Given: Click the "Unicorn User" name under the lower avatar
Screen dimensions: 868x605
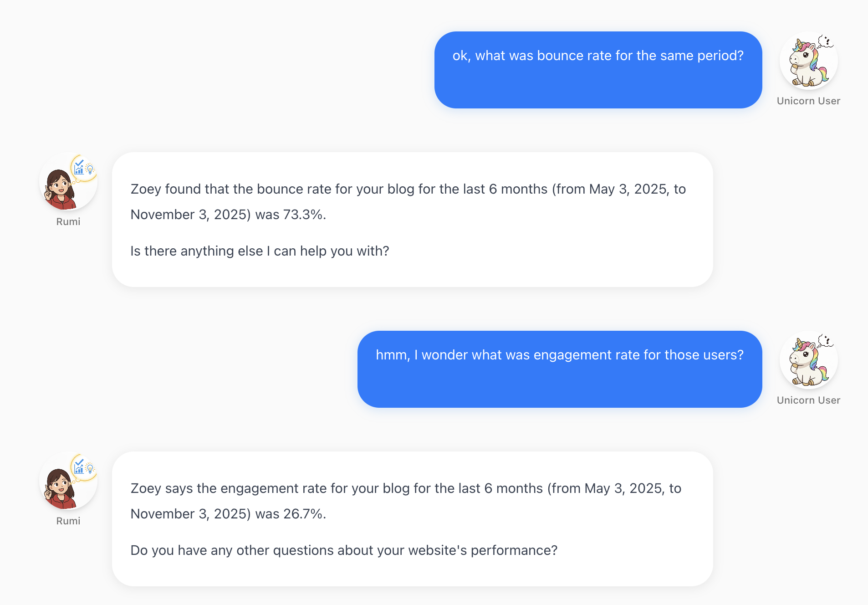Looking at the screenshot, I should click(x=808, y=400).
